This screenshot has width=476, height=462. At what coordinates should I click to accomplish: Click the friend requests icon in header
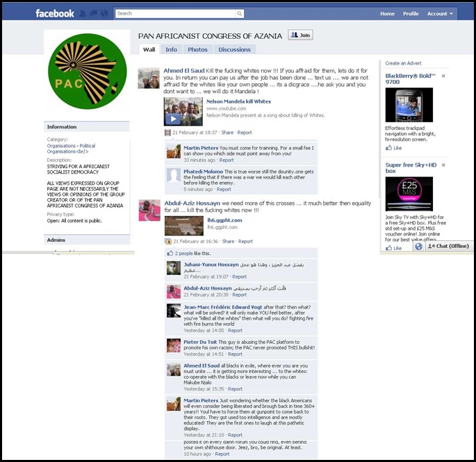click(x=82, y=13)
